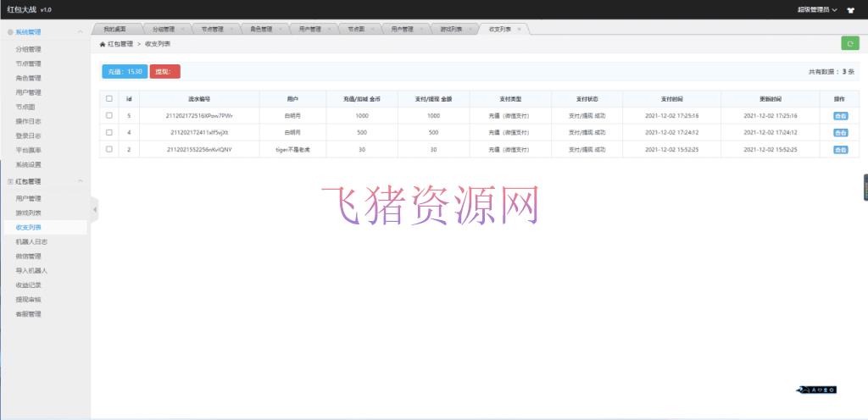The width and height of the screenshot is (868, 420).
Task: Click the 流水编号 column header
Action: coord(199,99)
